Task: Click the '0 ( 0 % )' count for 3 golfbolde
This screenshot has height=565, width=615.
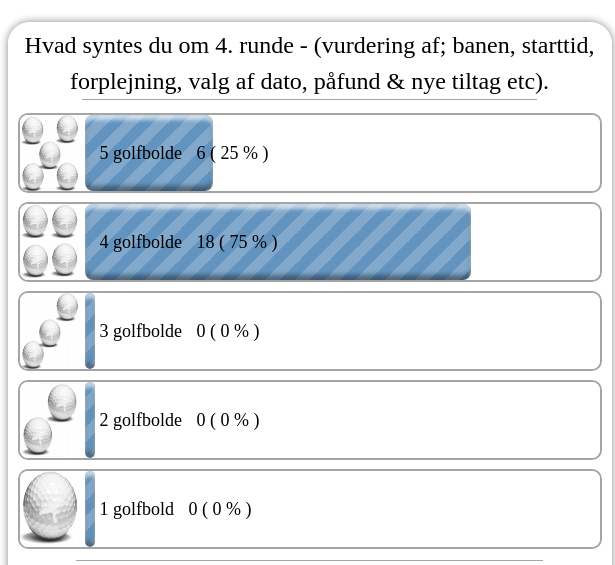Action: (228, 331)
